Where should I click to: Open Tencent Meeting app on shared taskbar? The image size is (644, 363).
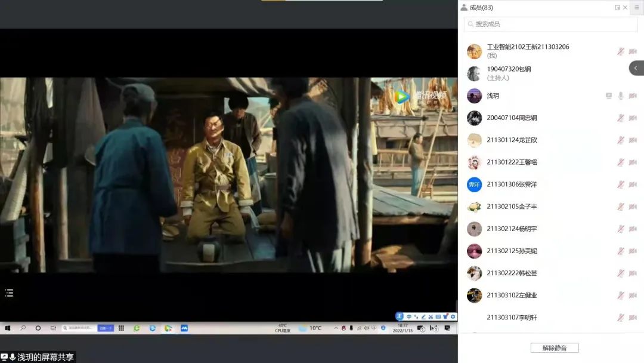pos(184,328)
